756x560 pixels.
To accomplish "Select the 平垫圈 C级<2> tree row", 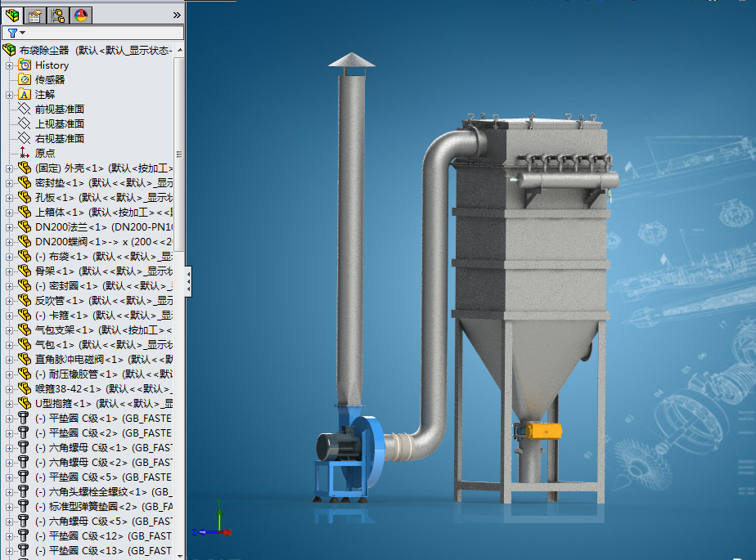I will [96, 432].
